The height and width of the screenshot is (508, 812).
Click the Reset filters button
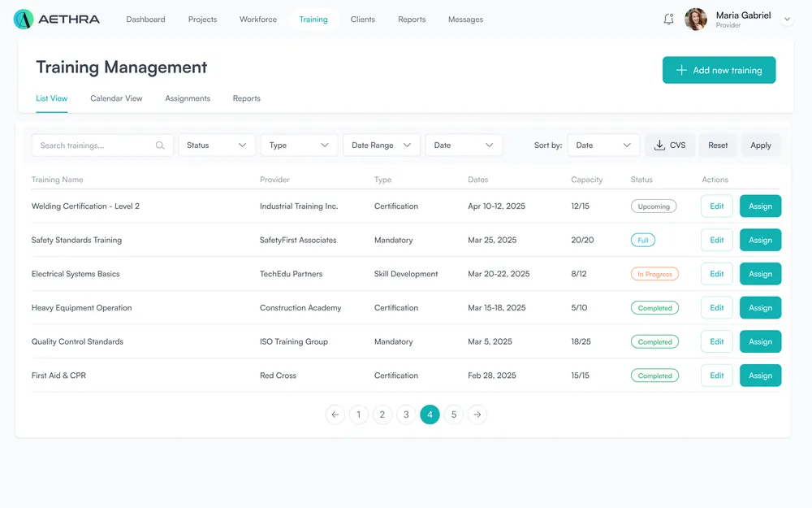pos(718,145)
